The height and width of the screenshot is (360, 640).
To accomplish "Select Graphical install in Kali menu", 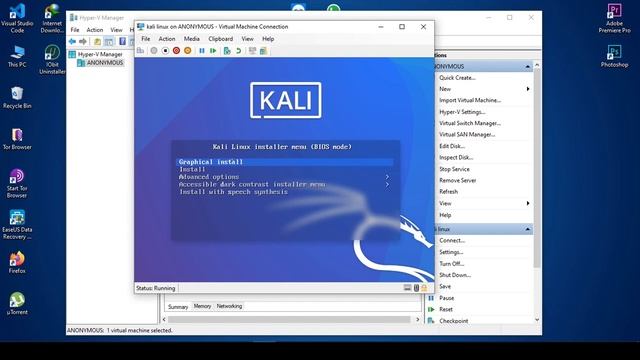I will [x=284, y=162].
